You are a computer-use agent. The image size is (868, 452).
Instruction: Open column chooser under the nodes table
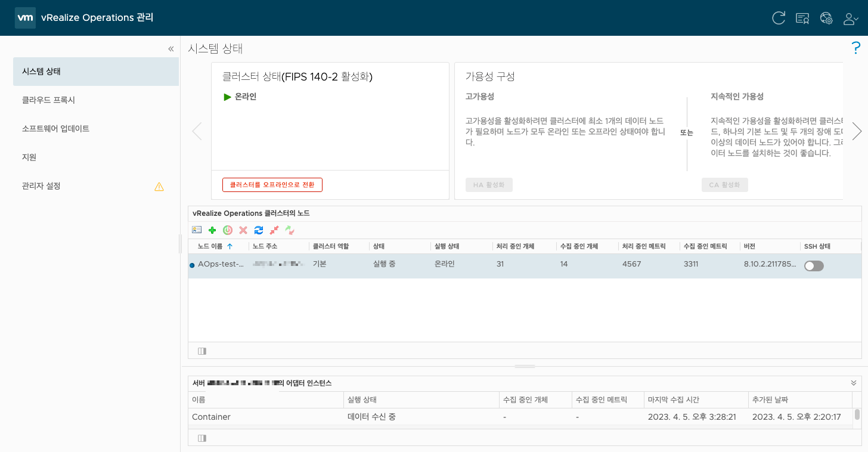[x=202, y=351]
